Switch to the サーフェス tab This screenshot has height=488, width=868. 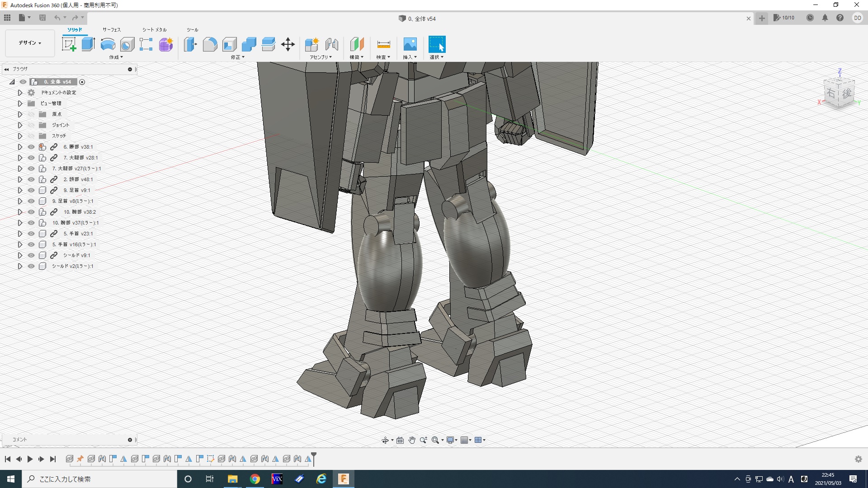tap(111, 30)
